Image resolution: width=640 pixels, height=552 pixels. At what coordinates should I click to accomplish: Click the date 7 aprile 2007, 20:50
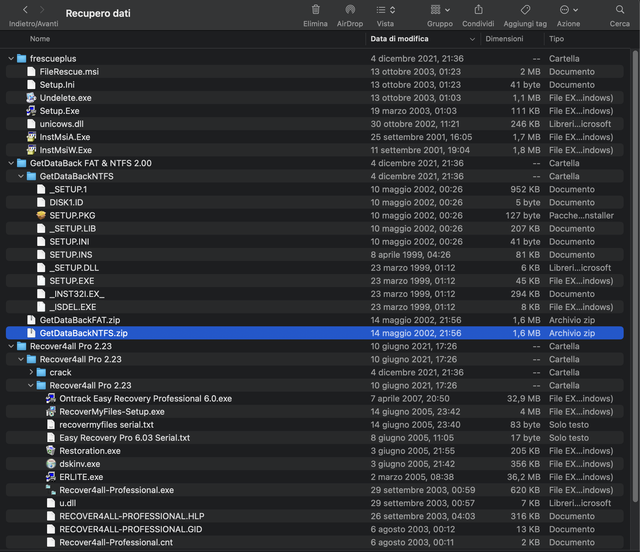point(410,398)
